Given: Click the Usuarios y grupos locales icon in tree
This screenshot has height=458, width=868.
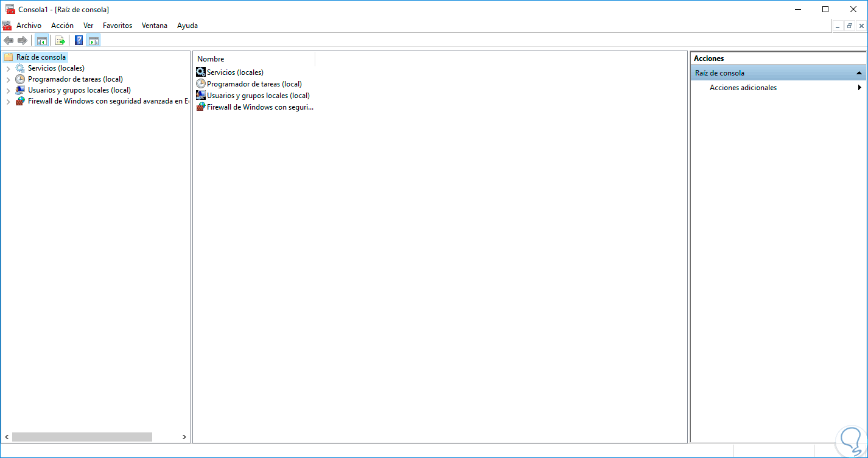Looking at the screenshot, I should [20, 90].
